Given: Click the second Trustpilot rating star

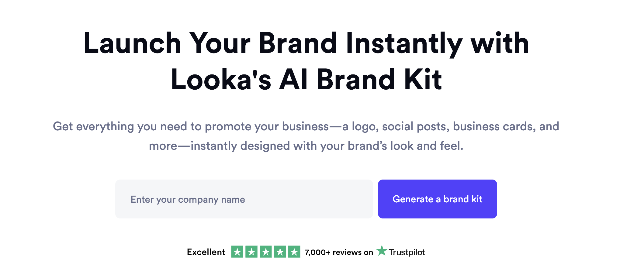Looking at the screenshot, I should pyautogui.click(x=251, y=252).
